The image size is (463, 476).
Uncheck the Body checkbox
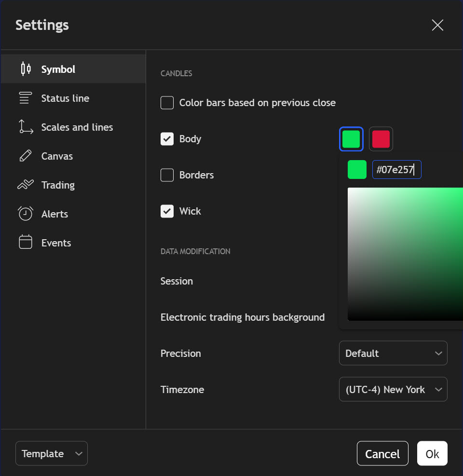(167, 139)
